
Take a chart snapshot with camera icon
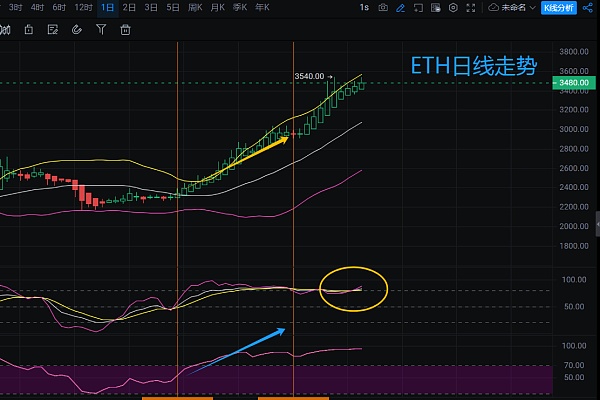point(383,8)
